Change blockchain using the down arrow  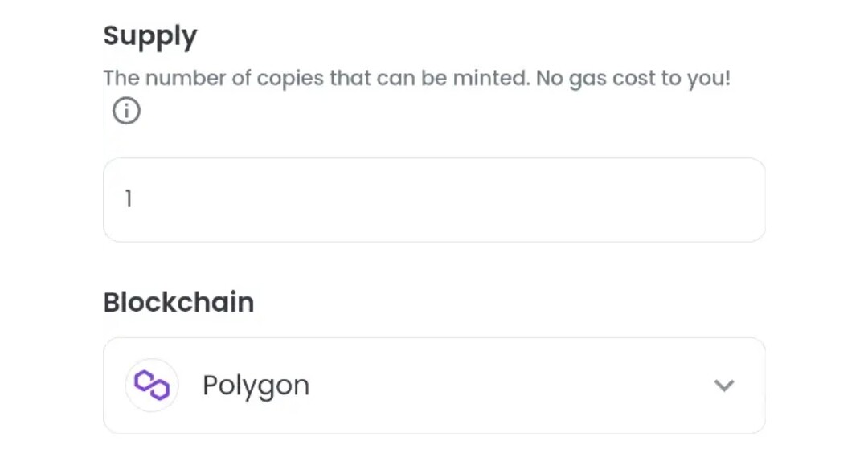(723, 386)
